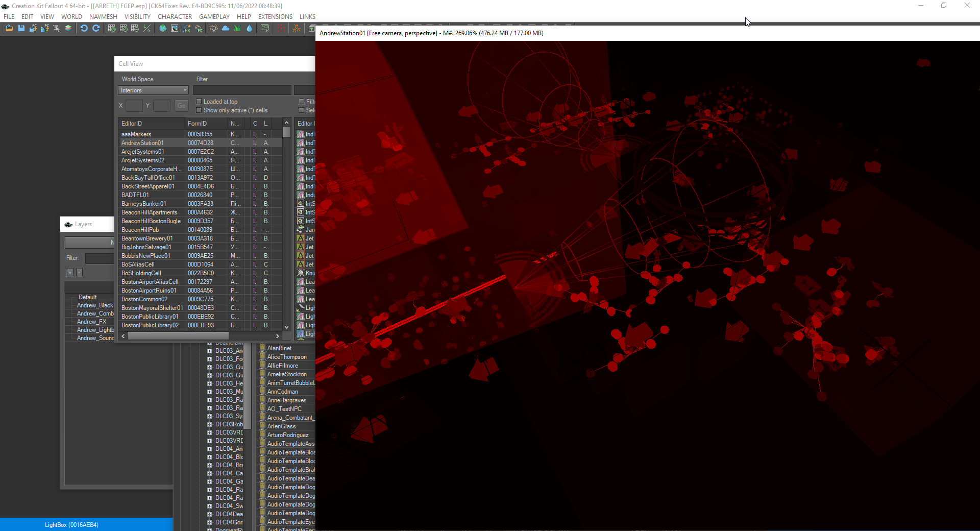Open the WORLD menu

71,17
